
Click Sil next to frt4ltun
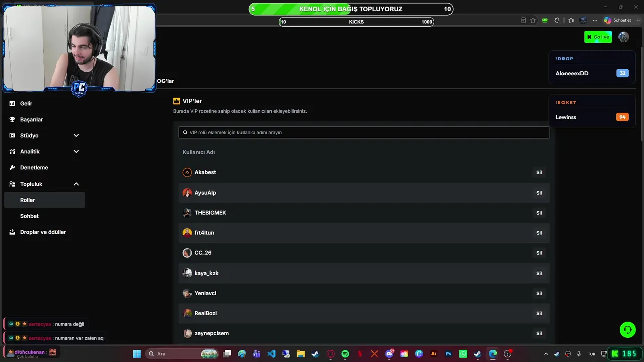pos(539,233)
